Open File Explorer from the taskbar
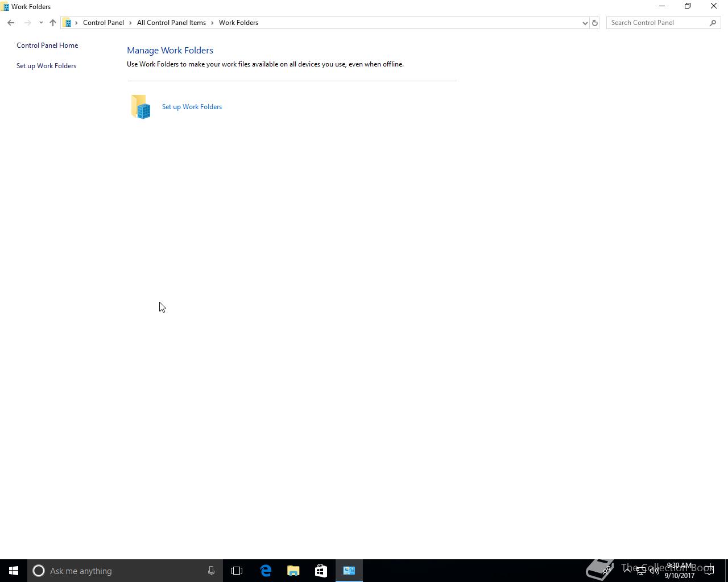The width and height of the screenshot is (728, 582). pyautogui.click(x=293, y=571)
